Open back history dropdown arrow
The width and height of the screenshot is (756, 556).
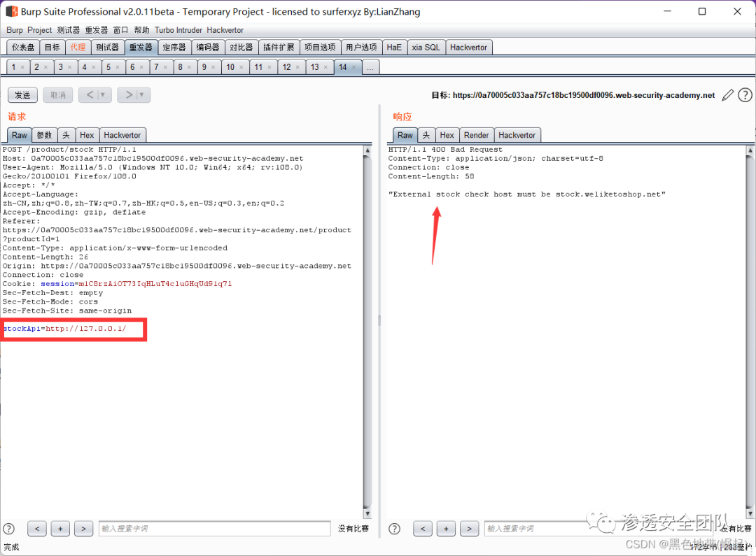tap(103, 95)
